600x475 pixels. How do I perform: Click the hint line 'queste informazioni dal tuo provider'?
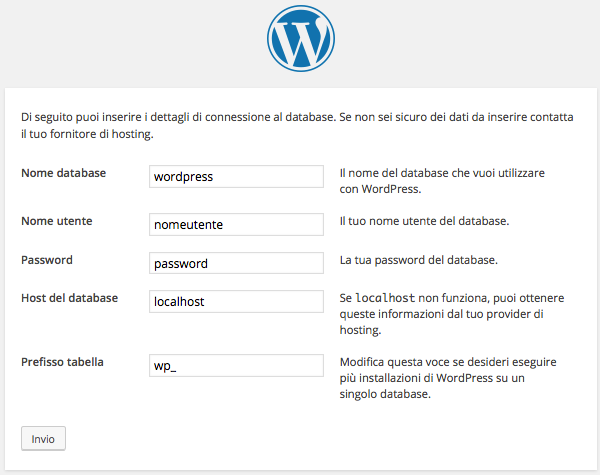point(442,314)
